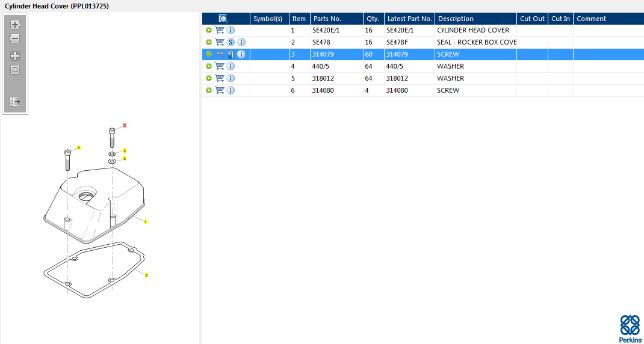
Task: Click the list export arrow icon
Action: 15,102
